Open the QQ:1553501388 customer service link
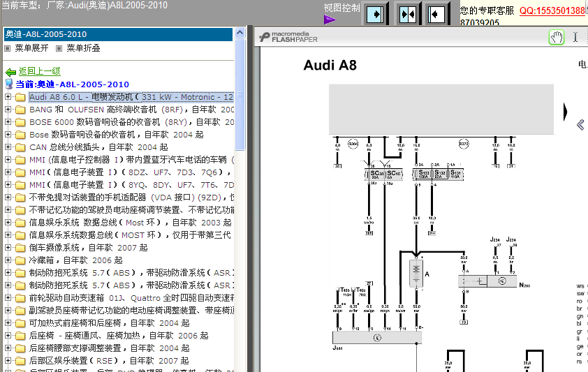Image resolution: width=588 pixels, height=372 pixels. point(552,10)
